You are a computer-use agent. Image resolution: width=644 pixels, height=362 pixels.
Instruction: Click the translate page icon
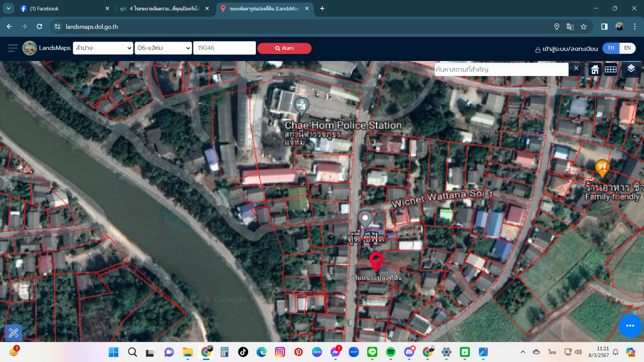[570, 26]
